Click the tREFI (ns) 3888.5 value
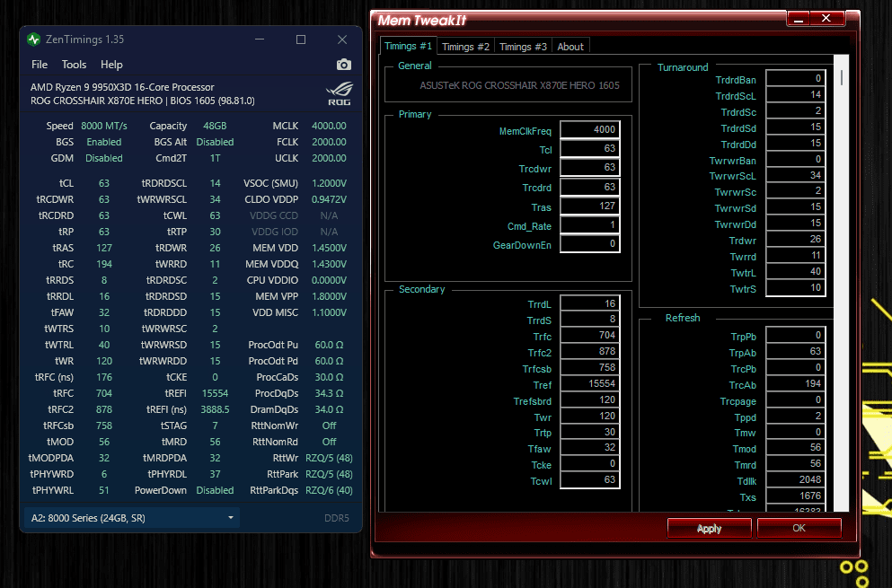 pyautogui.click(x=215, y=409)
